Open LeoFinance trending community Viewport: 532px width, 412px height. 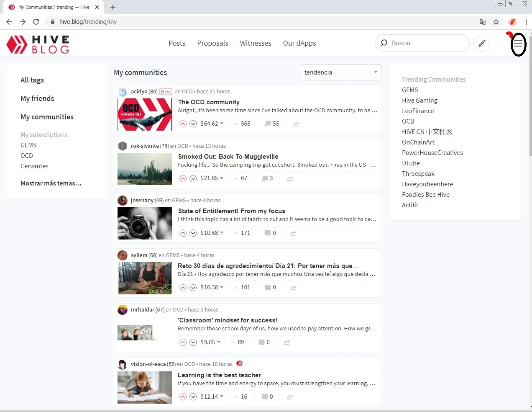coord(418,111)
